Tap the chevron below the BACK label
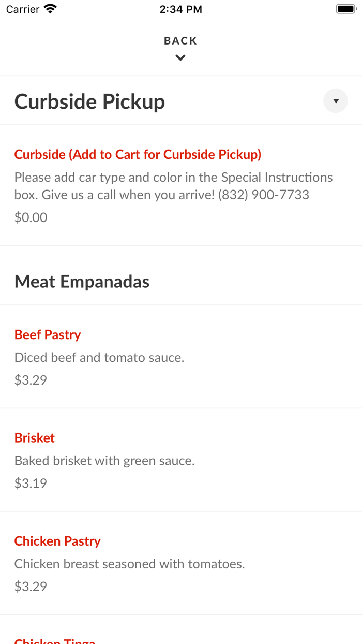 [180, 57]
